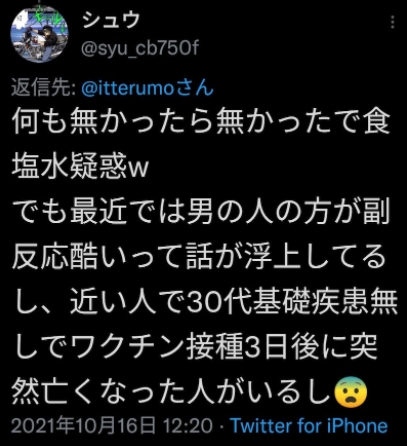This screenshot has height=446, width=407.
Task: Open the three-dot more options menu
Action: click(x=392, y=22)
